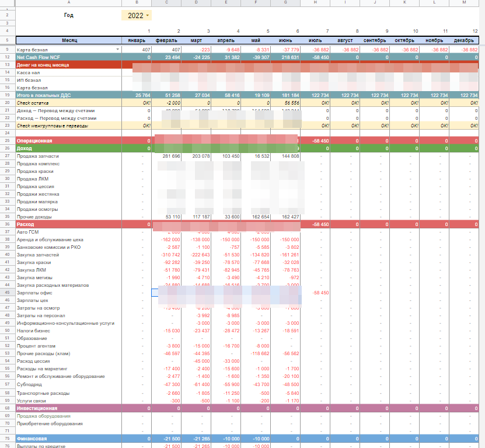Select row 12 header

point(8,57)
